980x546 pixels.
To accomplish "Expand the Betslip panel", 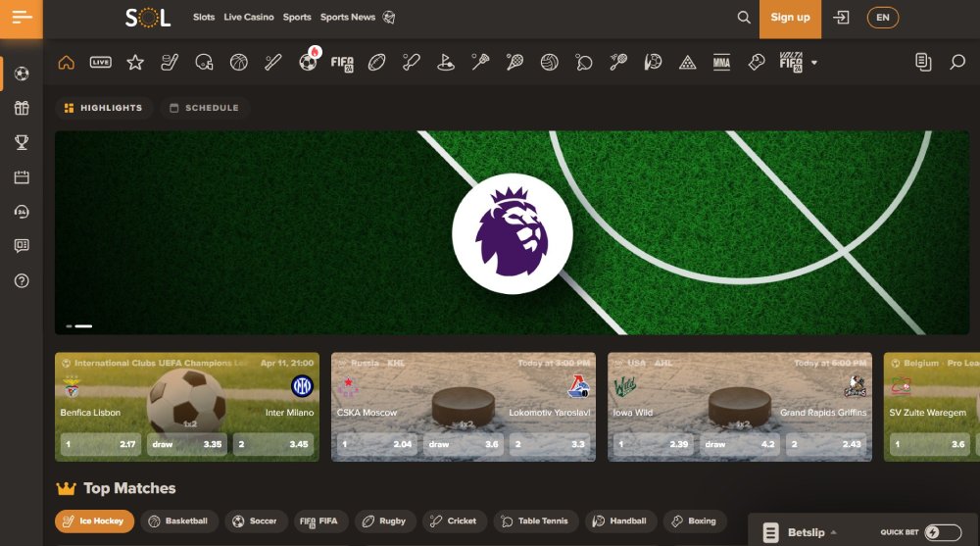I will click(807, 532).
